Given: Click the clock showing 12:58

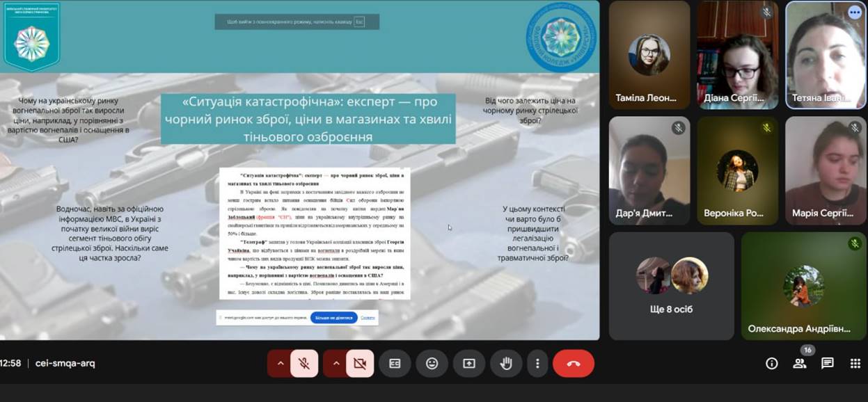Looking at the screenshot, I should point(10,363).
